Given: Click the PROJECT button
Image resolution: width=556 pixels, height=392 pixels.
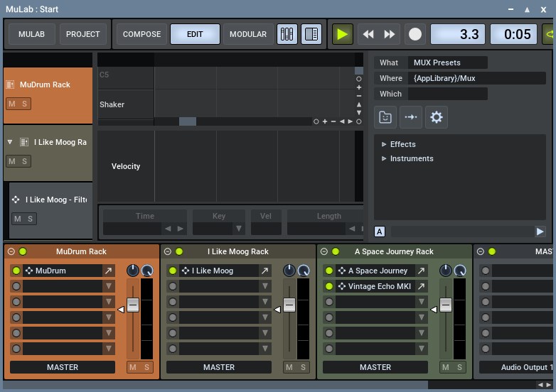Looking at the screenshot, I should (x=83, y=34).
